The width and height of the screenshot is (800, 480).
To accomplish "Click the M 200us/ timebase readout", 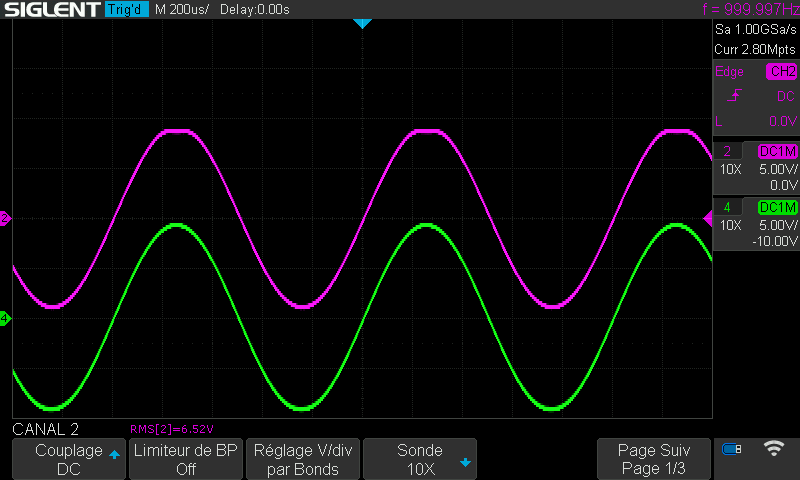I will [x=182, y=9].
